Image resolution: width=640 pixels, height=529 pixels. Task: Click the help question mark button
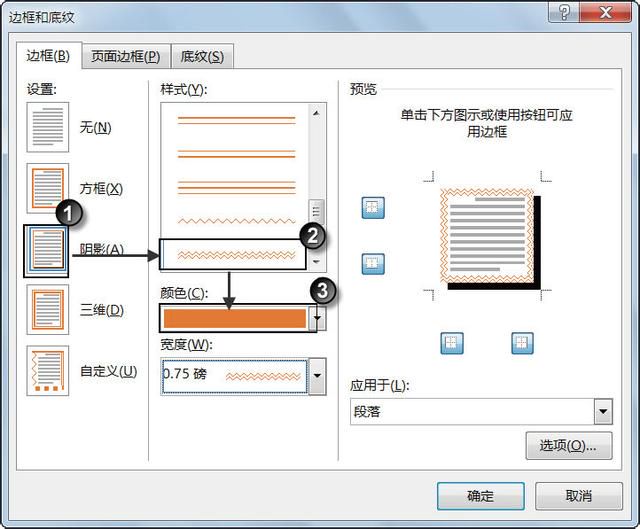(x=563, y=12)
